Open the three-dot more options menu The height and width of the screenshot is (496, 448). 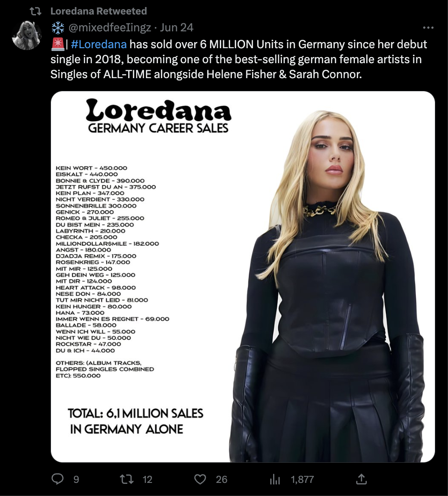tap(428, 28)
